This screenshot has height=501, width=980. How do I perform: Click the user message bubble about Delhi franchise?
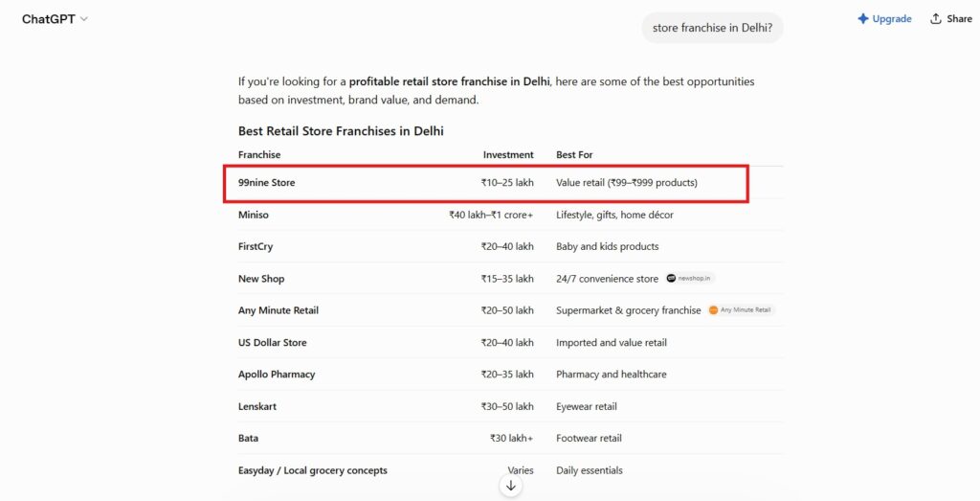pyautogui.click(x=712, y=28)
